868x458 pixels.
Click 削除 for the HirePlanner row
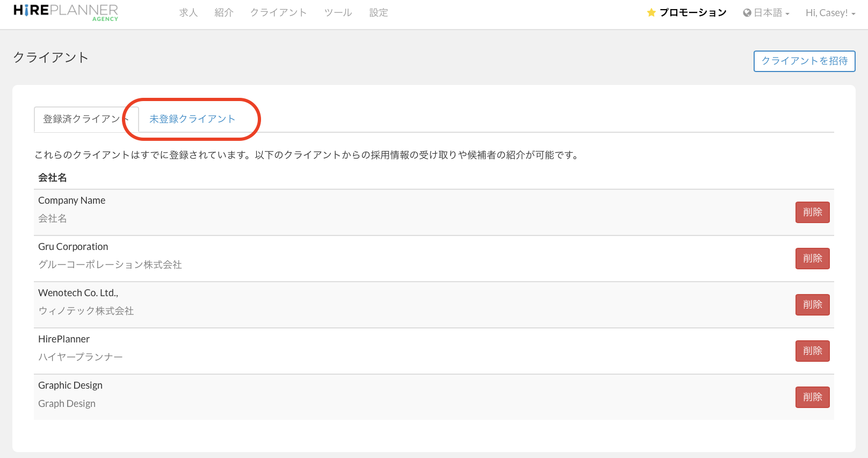(812, 351)
